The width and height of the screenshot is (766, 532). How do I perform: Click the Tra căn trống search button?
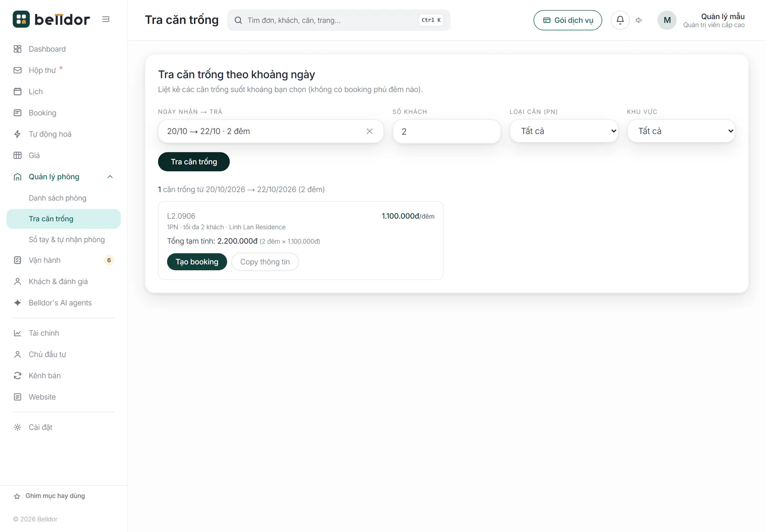(x=194, y=162)
